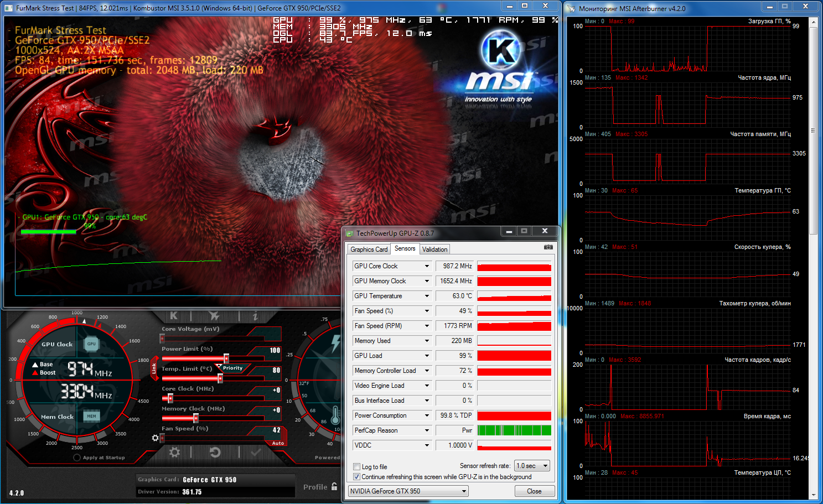Expand the Fan Speed (%) sensor dropdown
This screenshot has width=823, height=504.
[x=427, y=311]
